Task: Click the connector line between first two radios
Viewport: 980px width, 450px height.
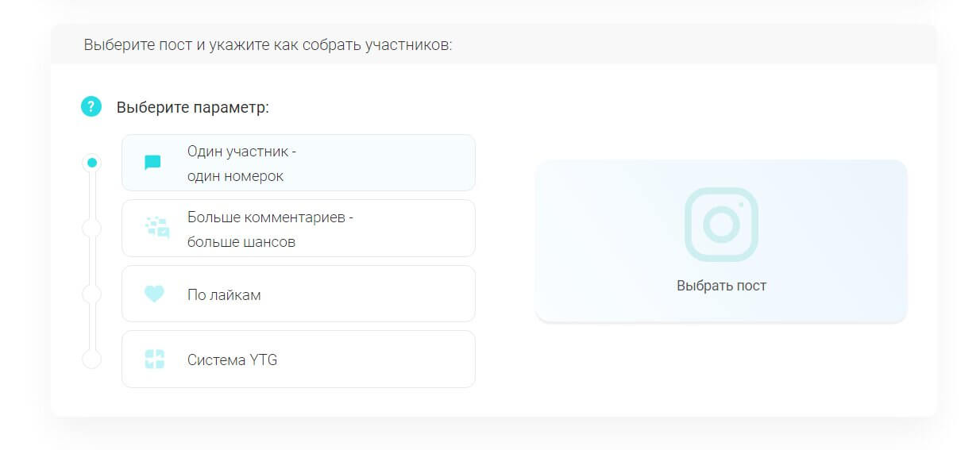Action: pos(92,195)
